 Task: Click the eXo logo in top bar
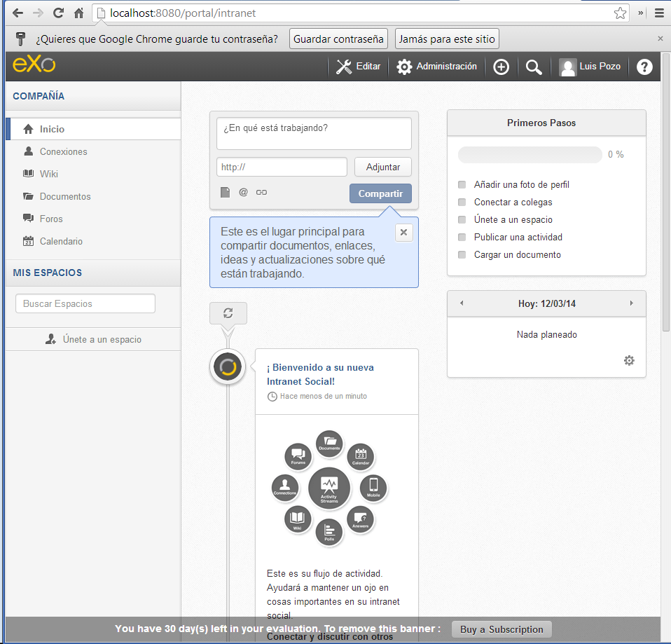[x=34, y=66]
